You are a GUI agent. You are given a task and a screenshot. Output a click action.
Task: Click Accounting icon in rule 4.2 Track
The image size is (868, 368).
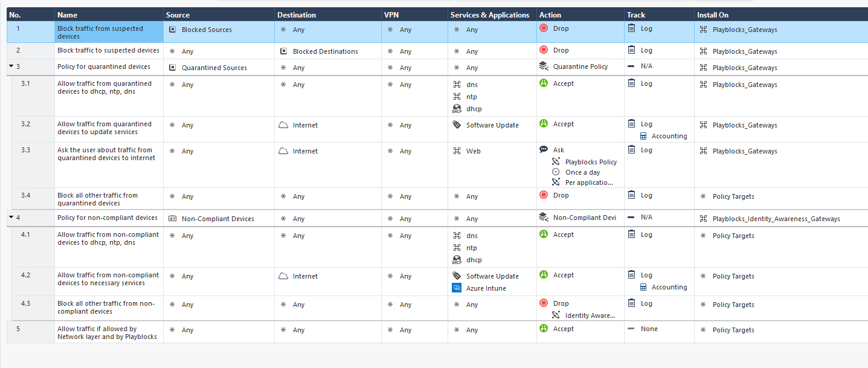(643, 287)
